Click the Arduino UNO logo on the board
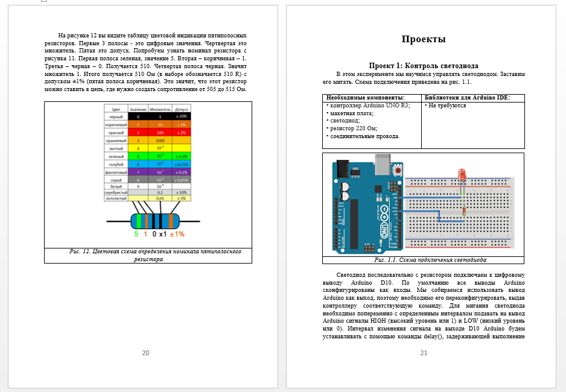This screenshot has height=392, width=566. coord(384,221)
